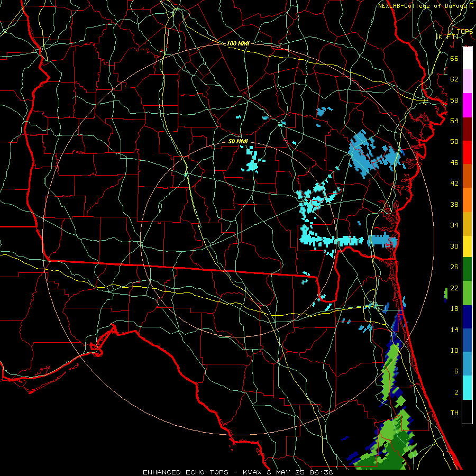Select the bright red legend swatch

467,152
